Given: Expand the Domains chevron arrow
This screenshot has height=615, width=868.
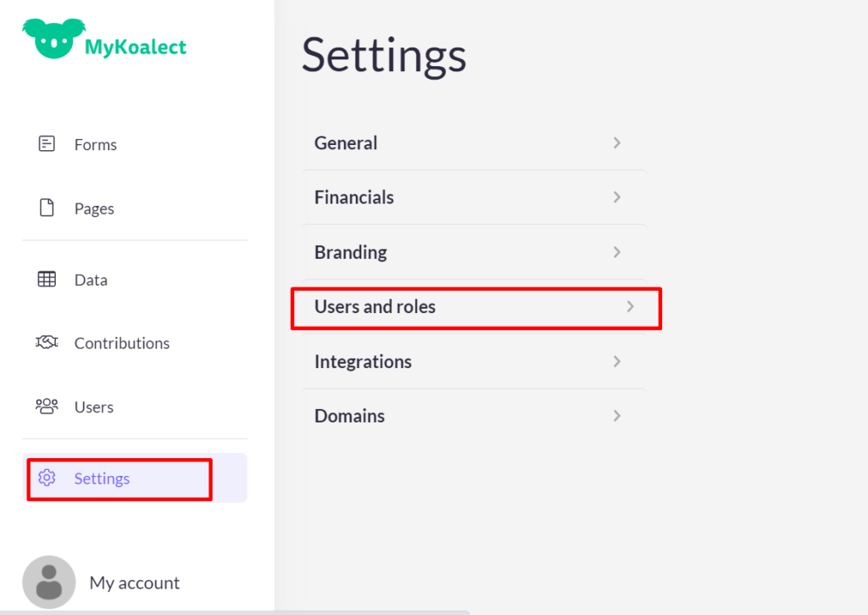Looking at the screenshot, I should [617, 416].
